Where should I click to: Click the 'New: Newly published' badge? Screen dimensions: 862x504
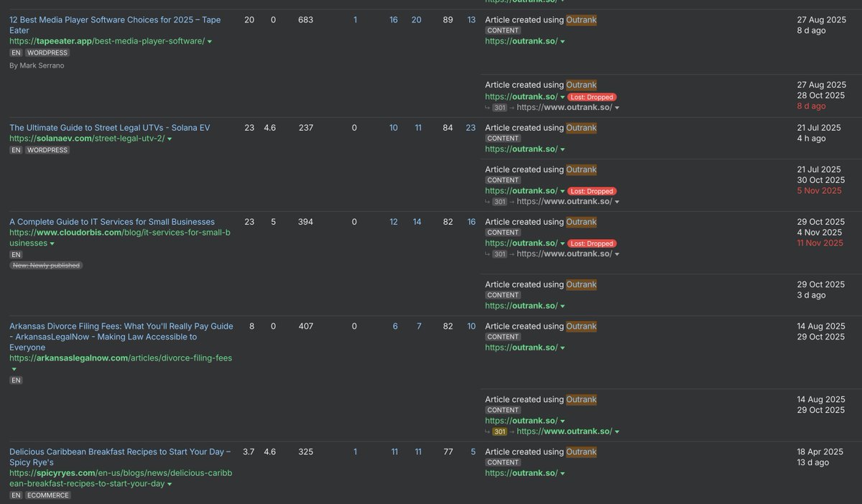click(x=46, y=266)
